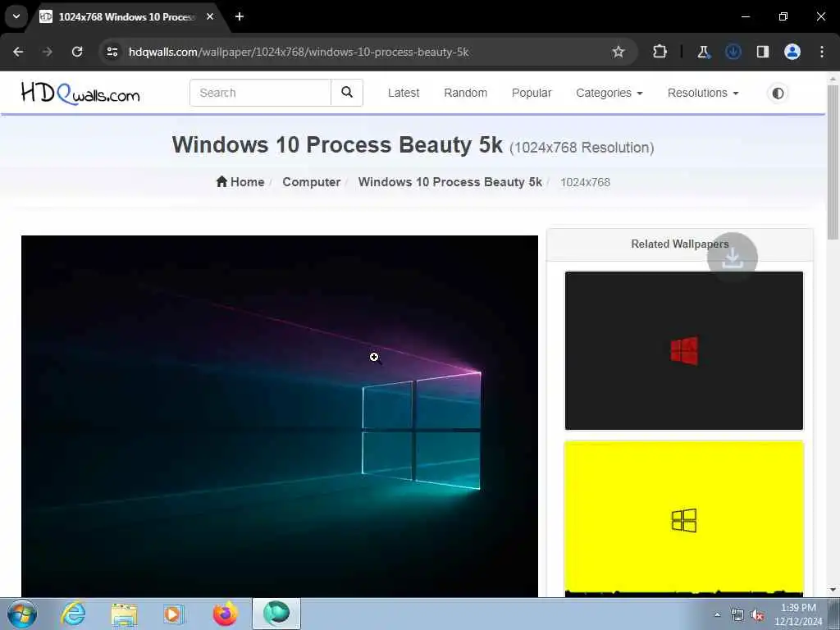Show browser downloads icon in toolbar
This screenshot has height=630, width=840.
(x=733, y=52)
